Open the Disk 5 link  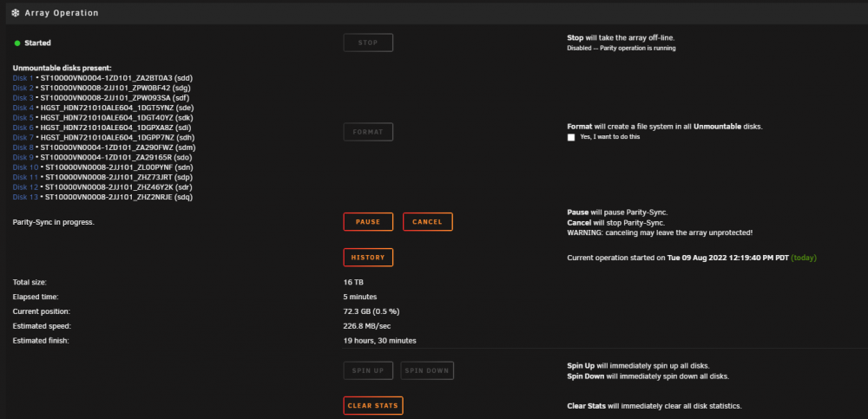(x=23, y=118)
